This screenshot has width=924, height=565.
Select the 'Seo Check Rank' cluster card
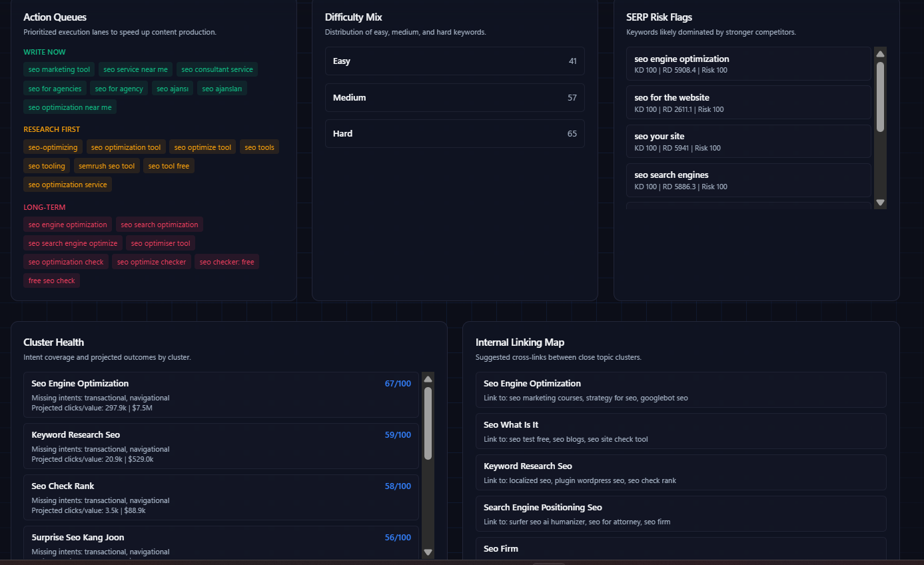pyautogui.click(x=221, y=498)
